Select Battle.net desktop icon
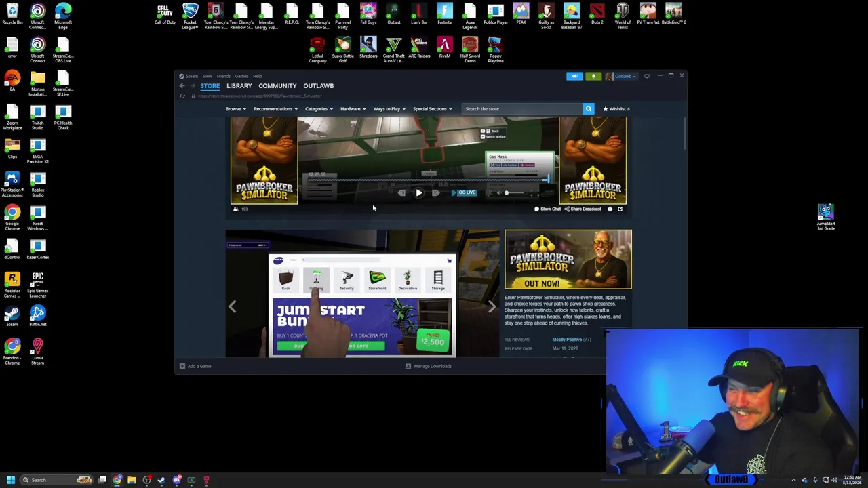The width and height of the screenshot is (868, 488). coord(37,317)
